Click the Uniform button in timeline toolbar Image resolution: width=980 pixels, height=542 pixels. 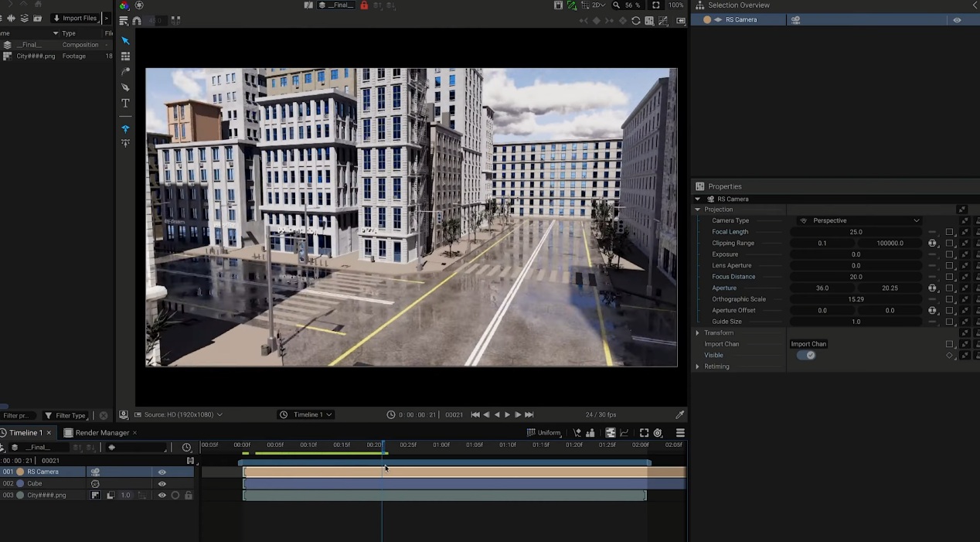point(544,433)
